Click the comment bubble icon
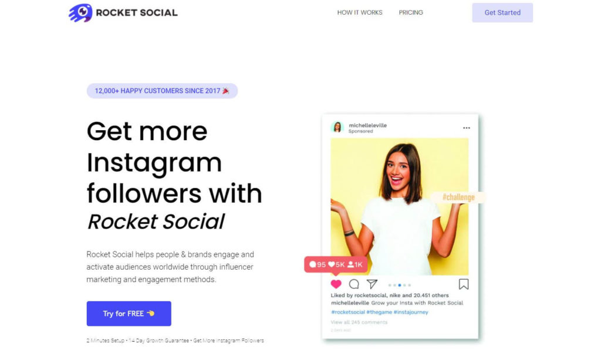601x364 pixels. coord(354,284)
